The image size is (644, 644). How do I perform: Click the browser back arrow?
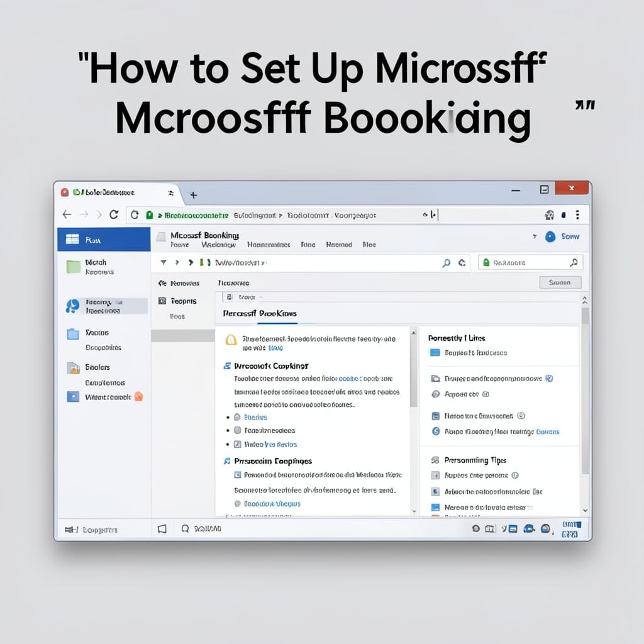point(67,214)
